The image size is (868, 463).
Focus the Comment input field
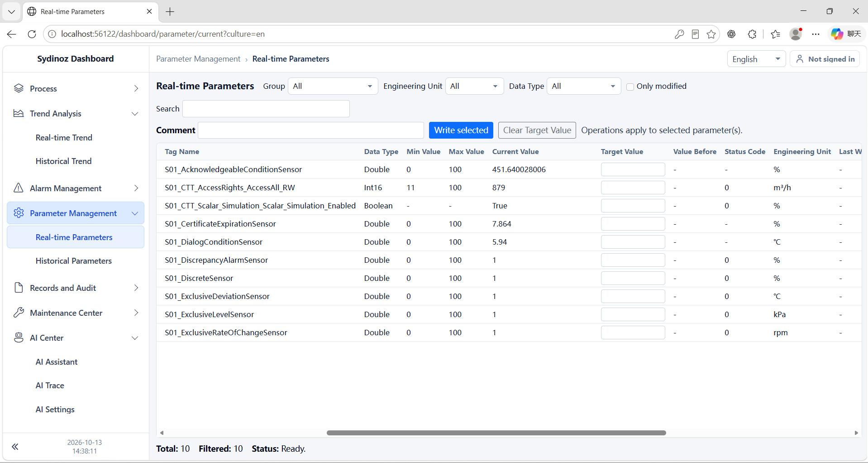coord(311,130)
